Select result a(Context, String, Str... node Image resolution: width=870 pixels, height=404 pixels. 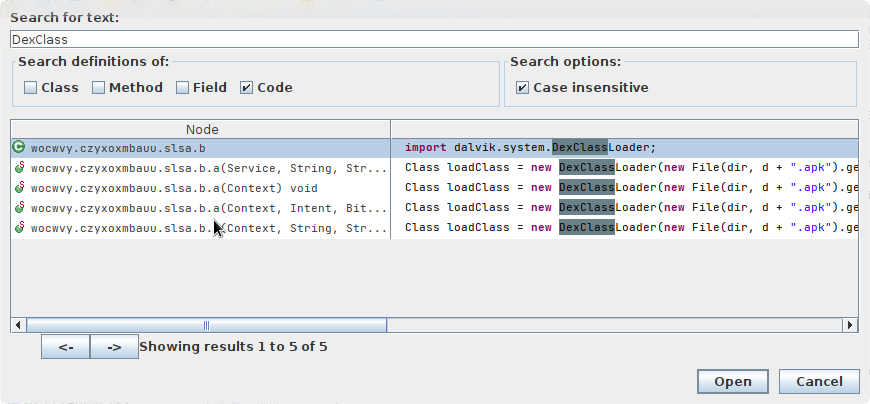[201, 228]
